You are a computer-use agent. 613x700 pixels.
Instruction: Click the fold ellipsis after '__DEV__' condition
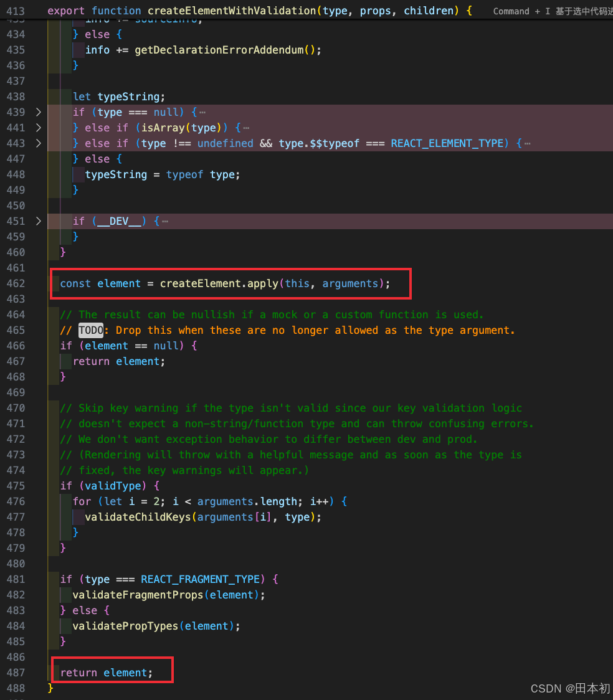pos(164,222)
